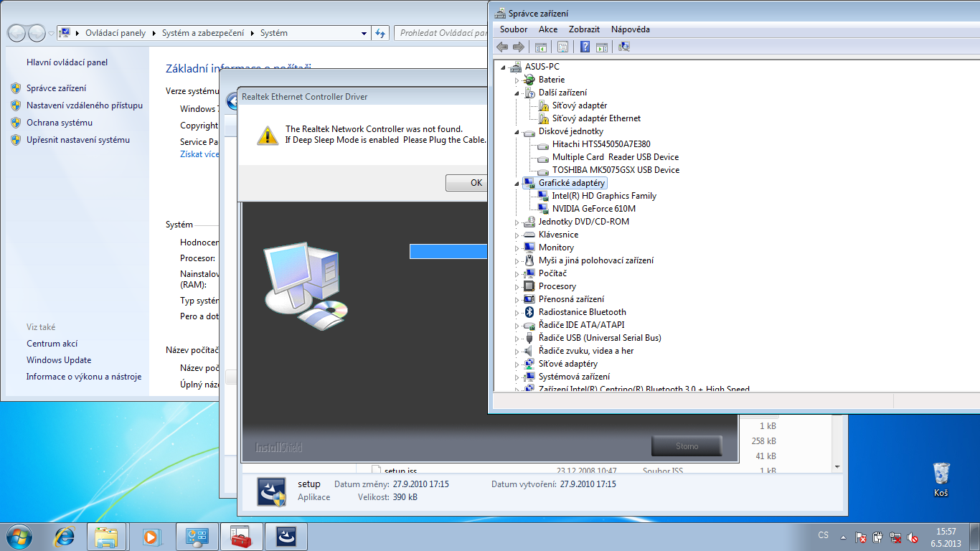Click the NVIDIA GeForce 610M adapter icon
This screenshot has width=980, height=551.
coord(543,209)
